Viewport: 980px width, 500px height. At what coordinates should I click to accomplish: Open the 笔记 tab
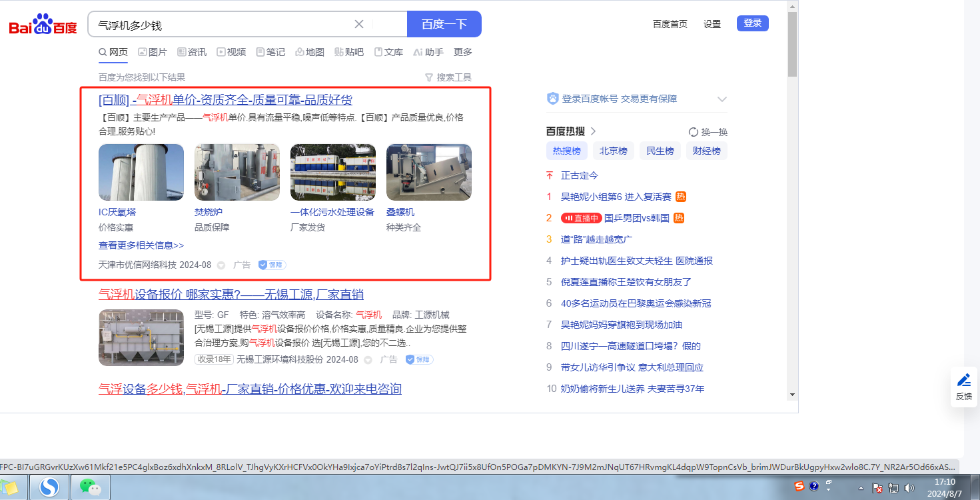click(270, 52)
